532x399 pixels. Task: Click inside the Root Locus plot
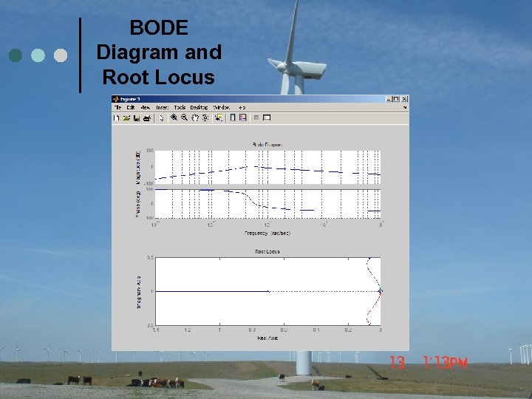coord(267,291)
